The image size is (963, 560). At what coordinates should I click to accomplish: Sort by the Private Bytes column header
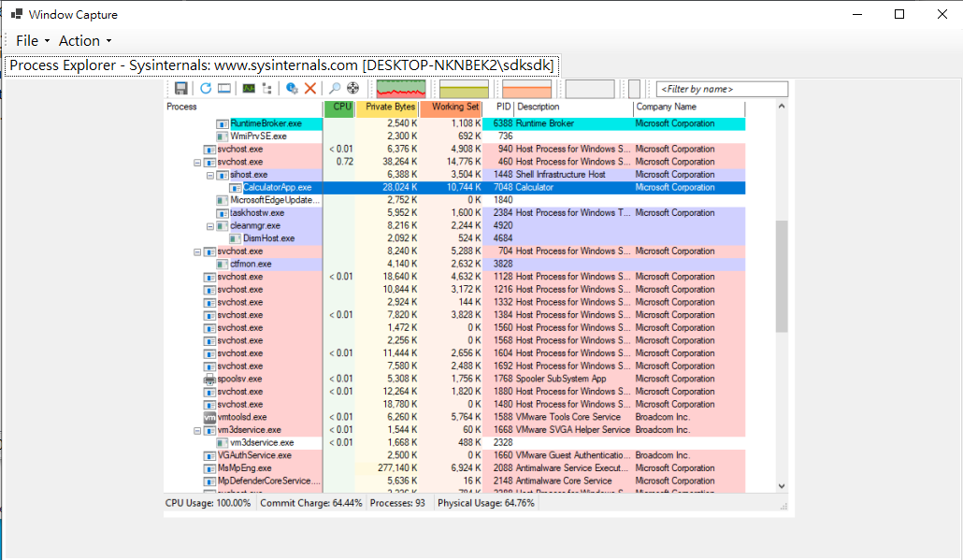[390, 108]
